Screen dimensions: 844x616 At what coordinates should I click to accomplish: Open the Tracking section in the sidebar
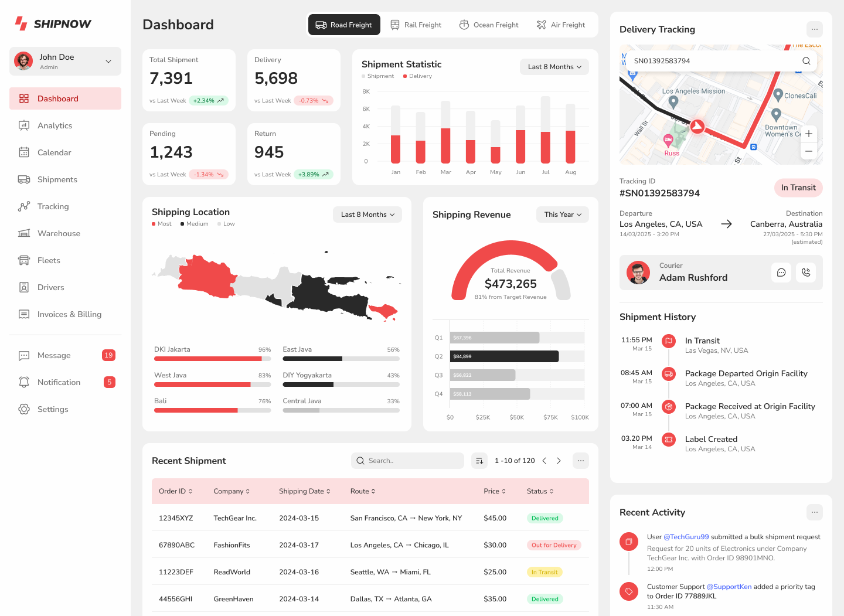coord(53,206)
